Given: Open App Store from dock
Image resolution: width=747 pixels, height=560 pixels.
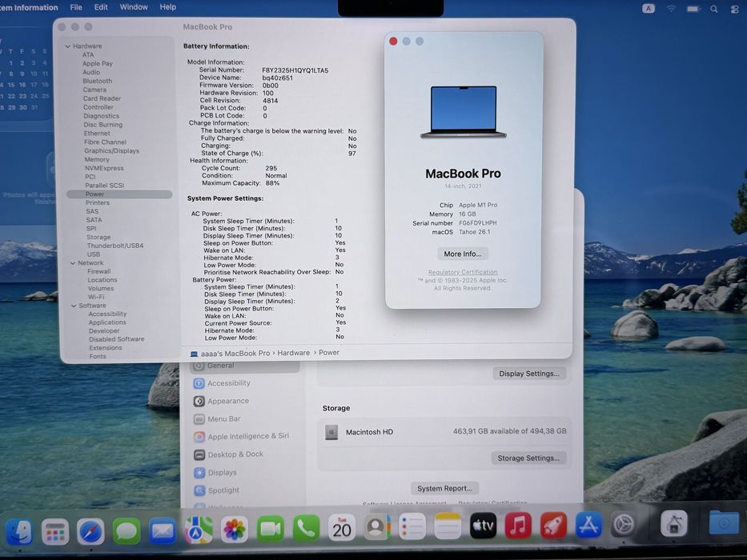Looking at the screenshot, I should [588, 524].
